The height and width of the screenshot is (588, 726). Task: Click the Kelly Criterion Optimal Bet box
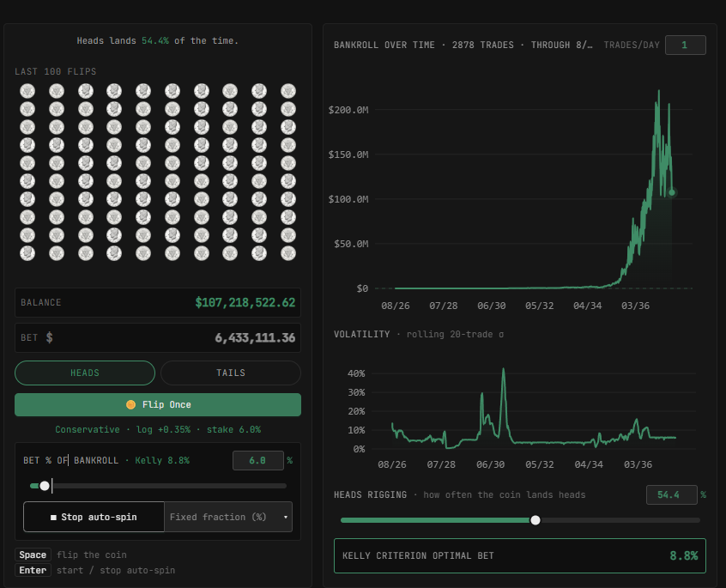coord(519,555)
